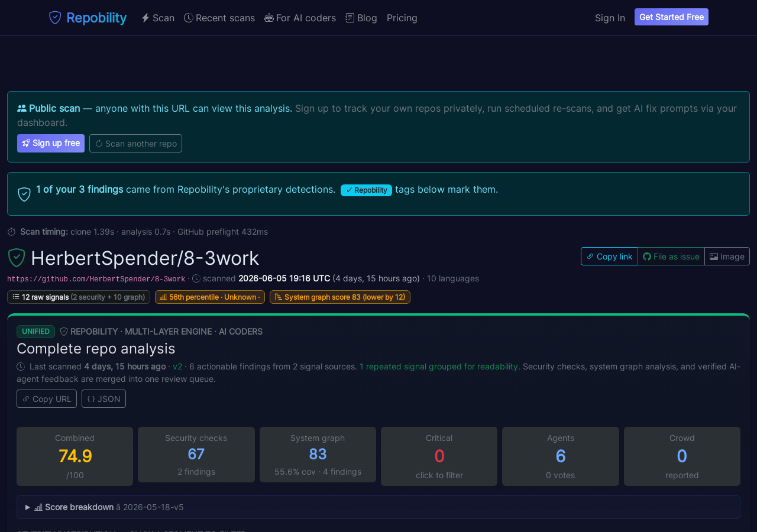The width and height of the screenshot is (757, 532).
Task: Click the Copy URL button
Action: [47, 398]
